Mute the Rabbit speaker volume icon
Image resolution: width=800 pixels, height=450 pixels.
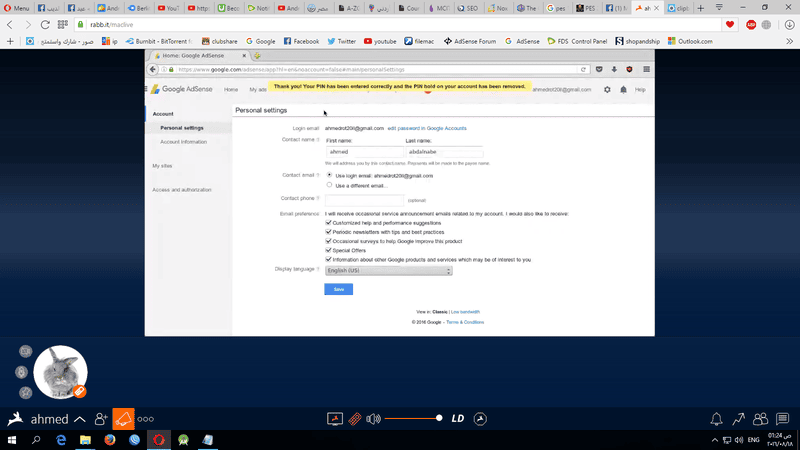(373, 419)
